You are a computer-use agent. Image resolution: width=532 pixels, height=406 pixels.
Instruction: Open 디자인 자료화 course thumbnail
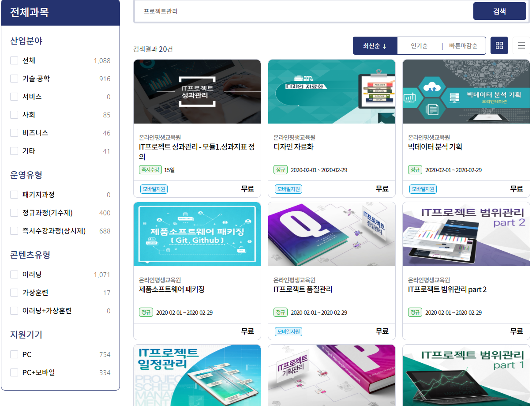point(332,92)
